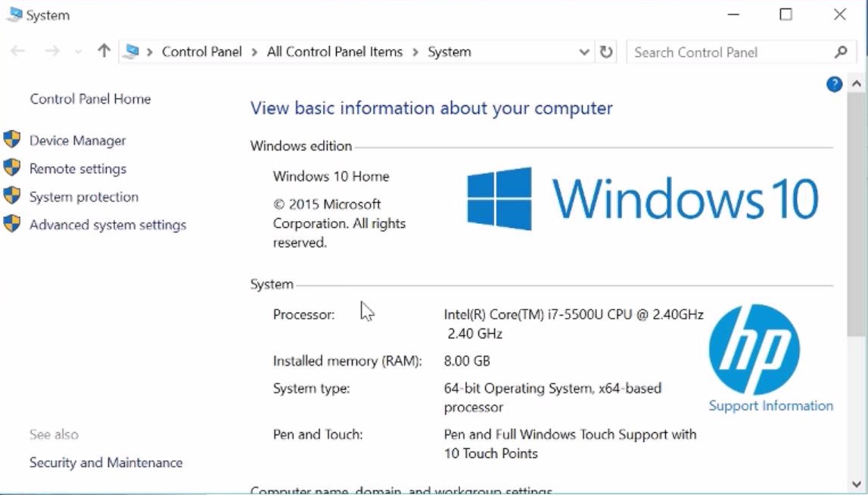The height and width of the screenshot is (495, 868).
Task: Click the scroll down arrow of the vertical scrollbar
Action: point(857,484)
